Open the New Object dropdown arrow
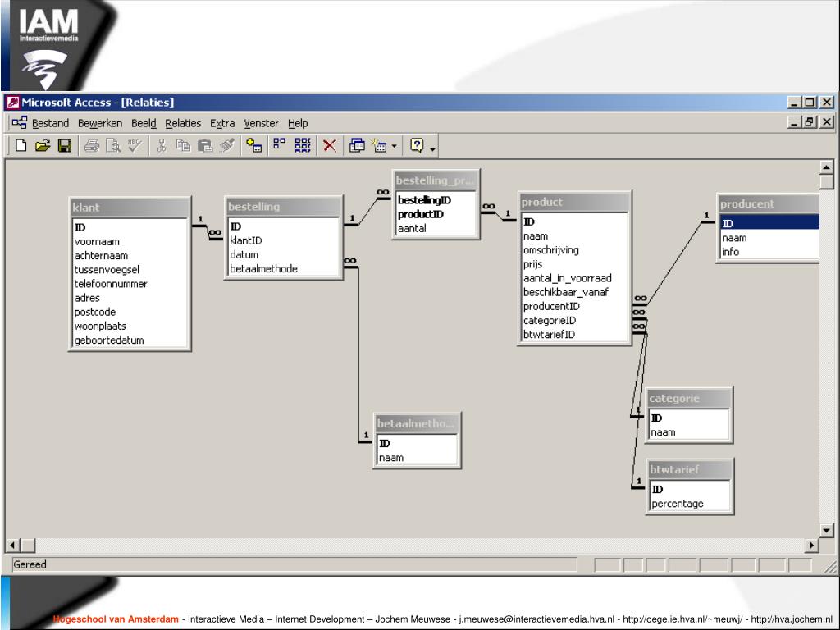This screenshot has width=840, height=630. click(394, 146)
